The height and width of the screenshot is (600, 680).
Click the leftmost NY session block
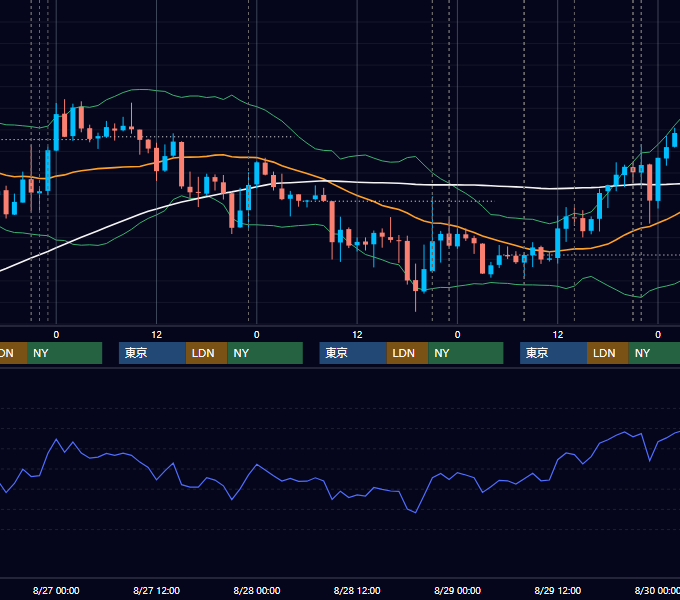point(64,353)
